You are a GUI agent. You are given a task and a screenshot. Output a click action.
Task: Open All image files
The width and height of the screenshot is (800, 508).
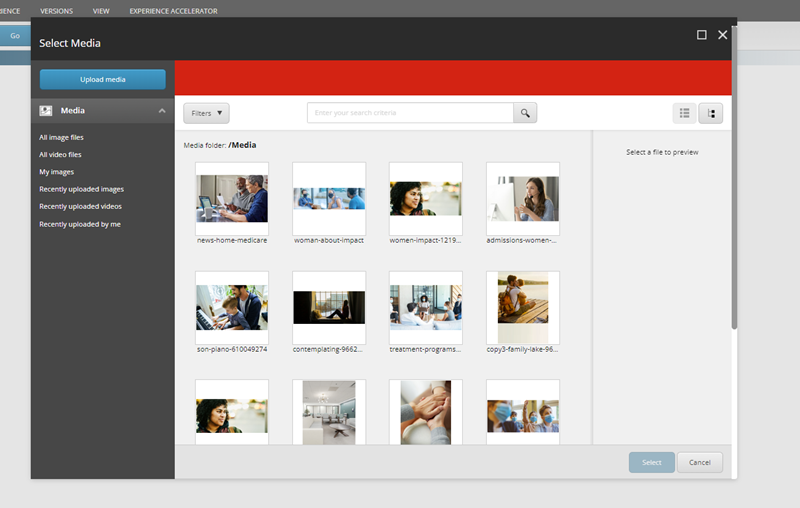[61, 137]
